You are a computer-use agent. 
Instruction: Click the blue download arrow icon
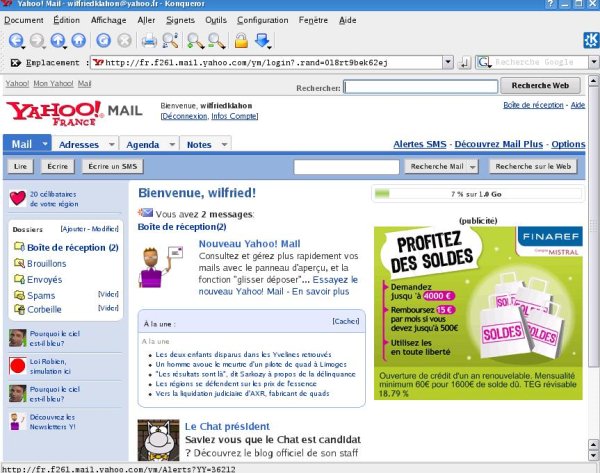[x=262, y=40]
